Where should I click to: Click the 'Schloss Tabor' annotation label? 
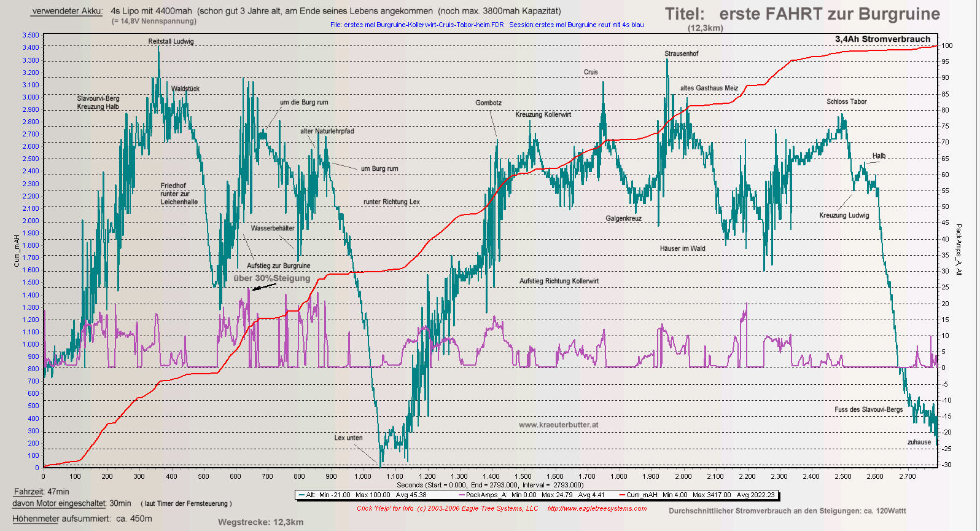coord(846,101)
